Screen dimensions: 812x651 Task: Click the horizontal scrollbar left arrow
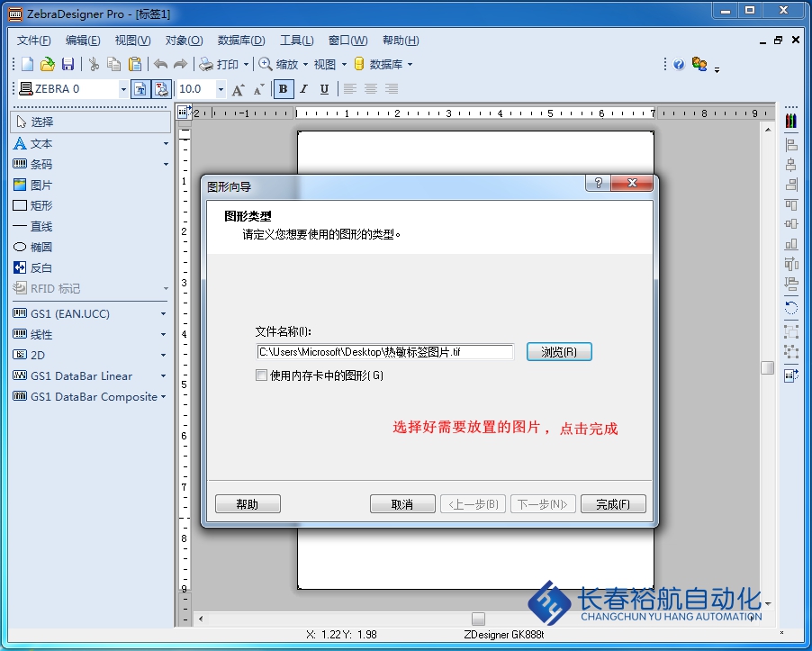click(x=201, y=619)
